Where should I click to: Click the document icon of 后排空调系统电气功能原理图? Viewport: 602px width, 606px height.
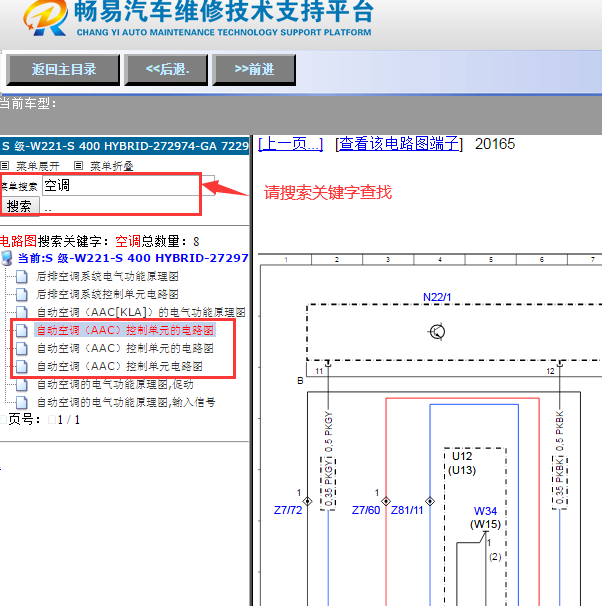(22, 277)
